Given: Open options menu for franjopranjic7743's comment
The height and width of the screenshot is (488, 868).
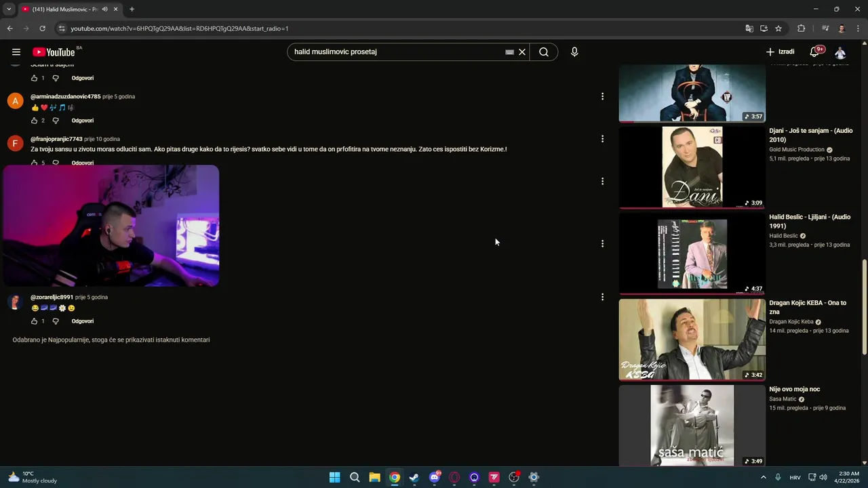Looking at the screenshot, I should [x=602, y=139].
